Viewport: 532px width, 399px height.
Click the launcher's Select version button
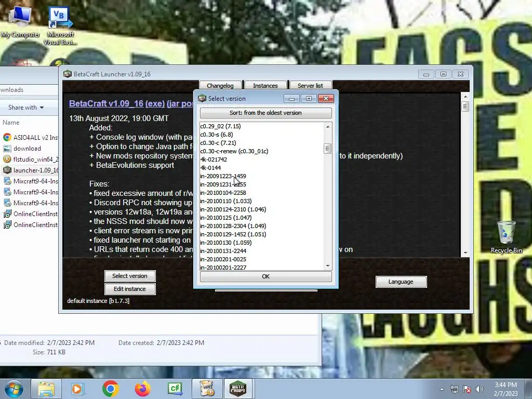130,276
